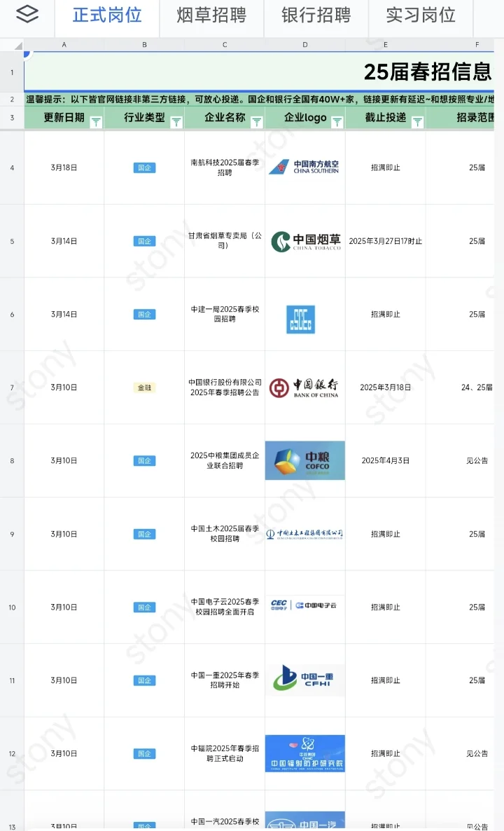Viewport: 504px width, 831px height.
Task: Select column C header
Action: coord(225,45)
